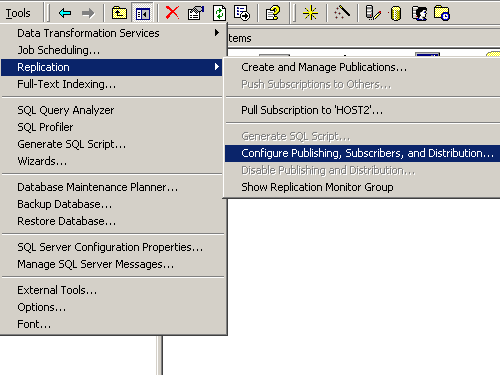Open External Tools menu item
The image size is (500, 375).
(112, 290)
